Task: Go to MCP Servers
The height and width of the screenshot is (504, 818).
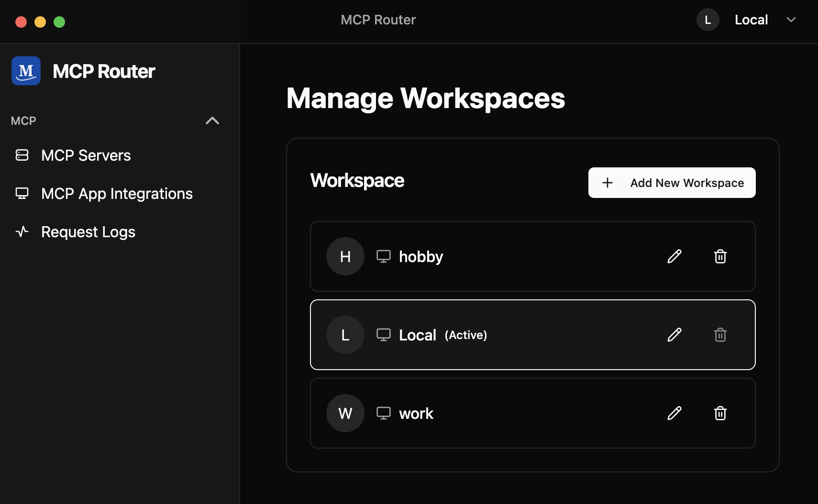Action: click(86, 155)
